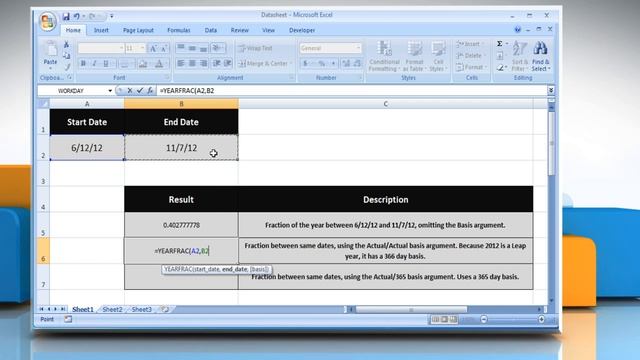Screen dimensions: 640x360
Task: Click the Increase Indent icon
Action: tap(228, 63)
